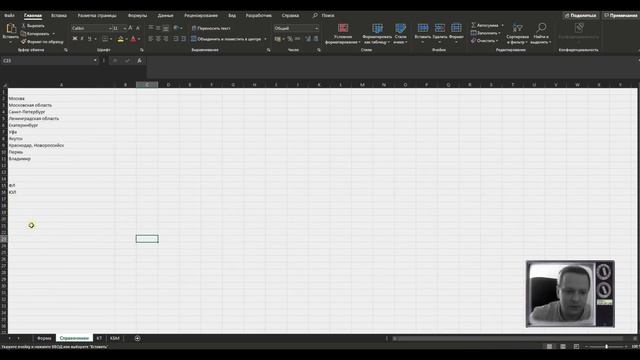The image size is (640, 360).
Task: Decrease font size with the small A
Action: [138, 28]
